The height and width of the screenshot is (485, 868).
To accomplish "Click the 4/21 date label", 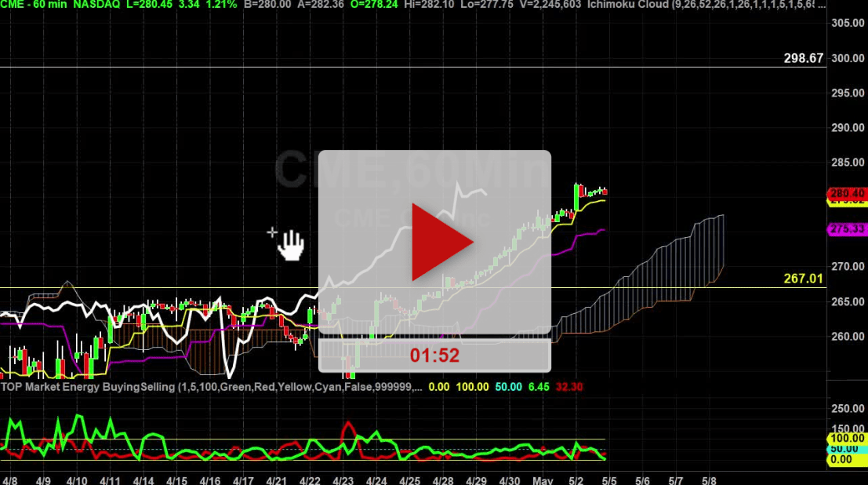I will 276,480.
